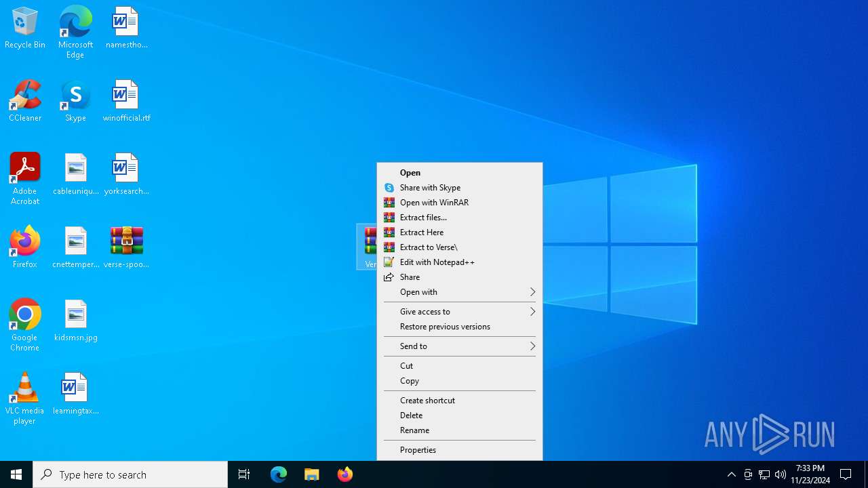
Task: Open the volume speaker tray icon
Action: pyautogui.click(x=781, y=474)
